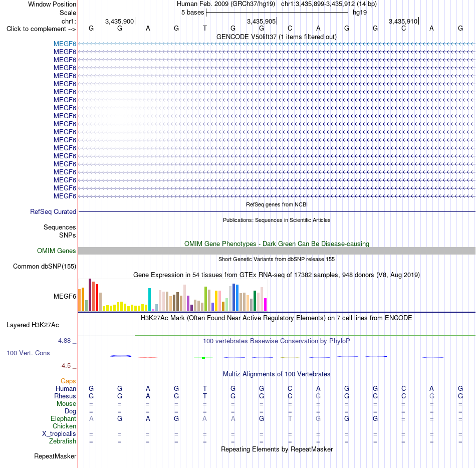Click the 4.88 PhyloP upper value
The image size is (476, 468).
pos(64,341)
